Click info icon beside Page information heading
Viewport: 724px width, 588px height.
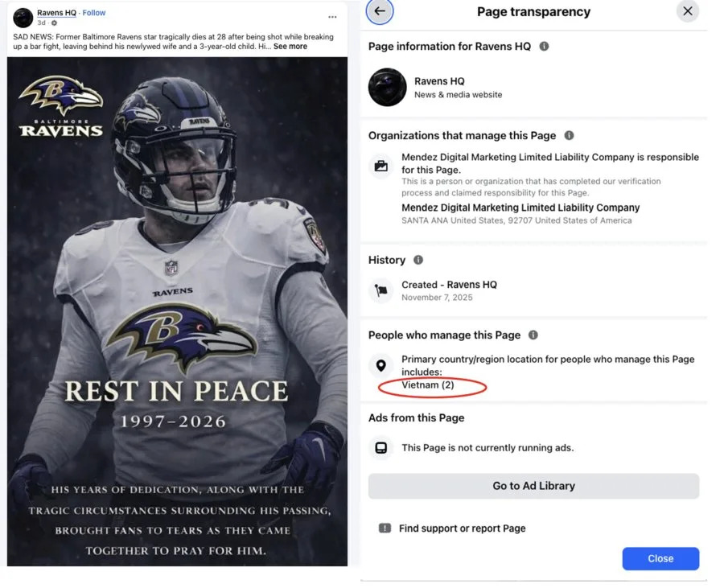544,47
